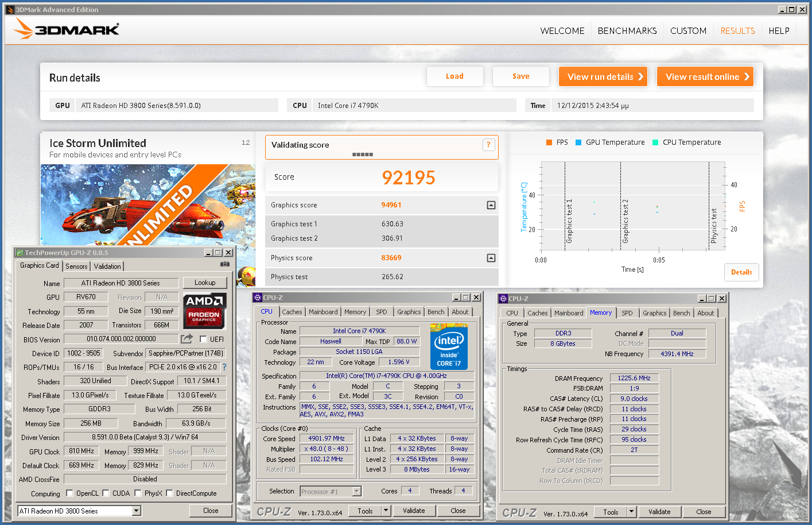This screenshot has height=525, width=812.
Task: Click the Close button in GPU-Z
Action: (211, 511)
